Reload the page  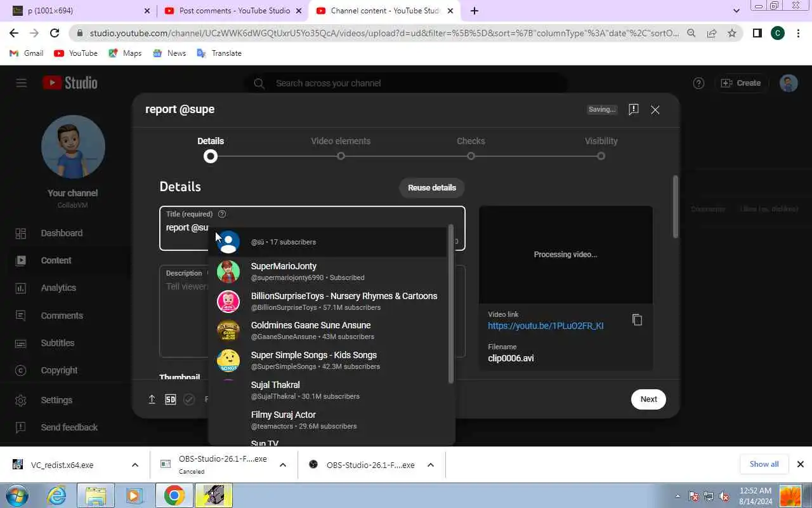click(55, 33)
